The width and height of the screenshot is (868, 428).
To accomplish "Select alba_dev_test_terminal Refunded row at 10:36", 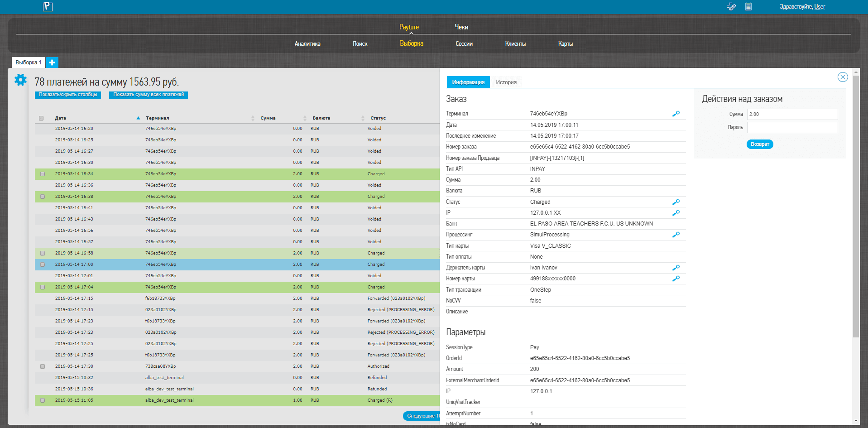I will point(237,389).
